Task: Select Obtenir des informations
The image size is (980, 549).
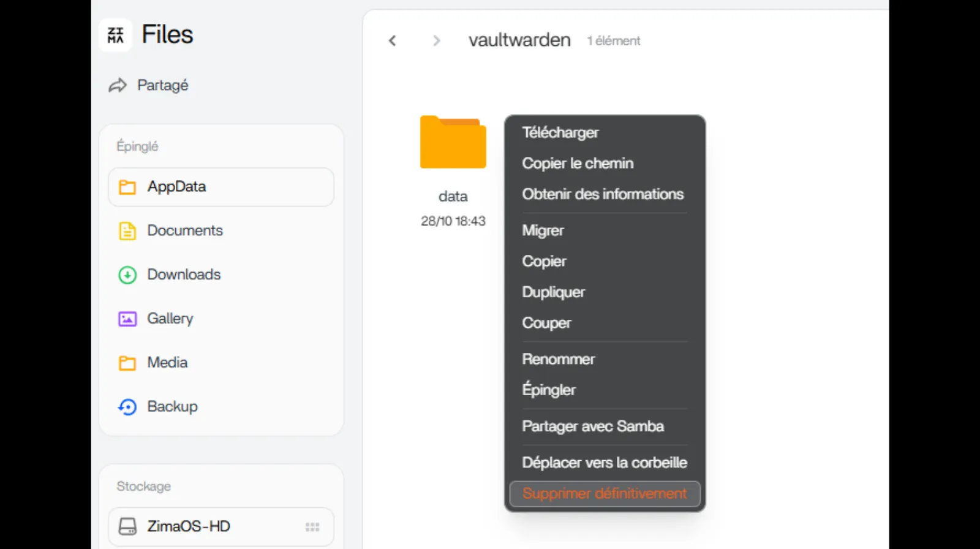Action: [x=602, y=194]
